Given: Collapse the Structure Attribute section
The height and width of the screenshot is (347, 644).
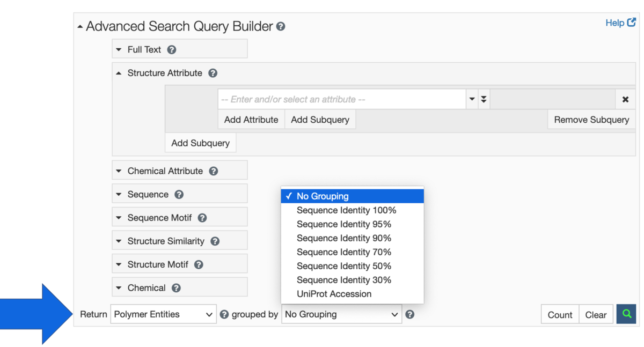Looking at the screenshot, I should [119, 73].
